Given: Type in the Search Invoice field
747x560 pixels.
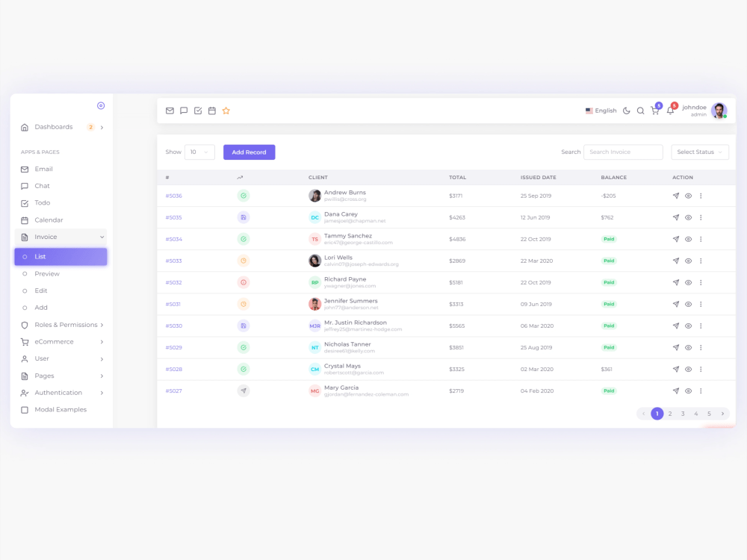Looking at the screenshot, I should (623, 152).
